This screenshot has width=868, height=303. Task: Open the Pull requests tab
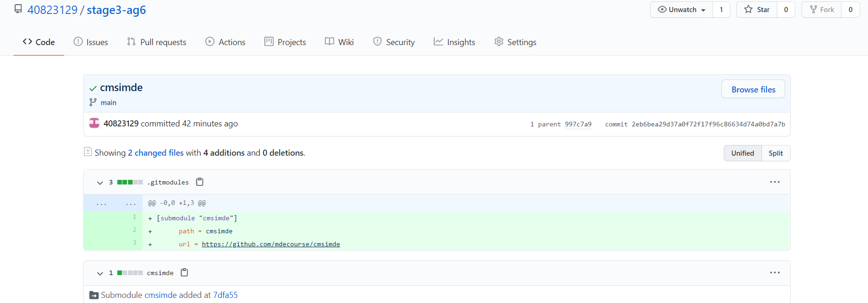tap(157, 42)
